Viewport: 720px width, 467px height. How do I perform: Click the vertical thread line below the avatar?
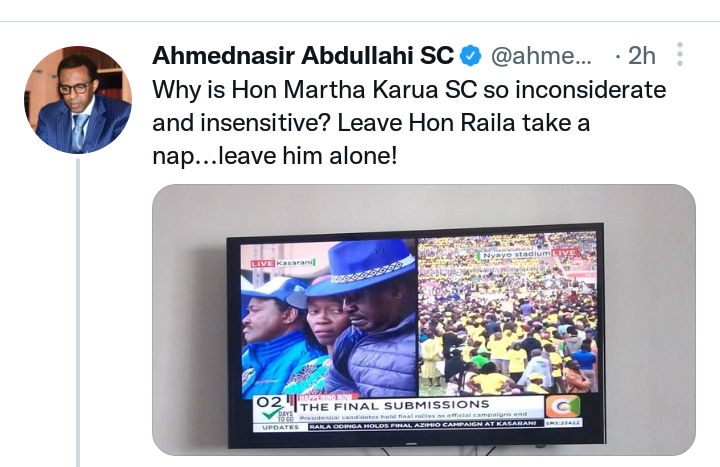(78, 312)
